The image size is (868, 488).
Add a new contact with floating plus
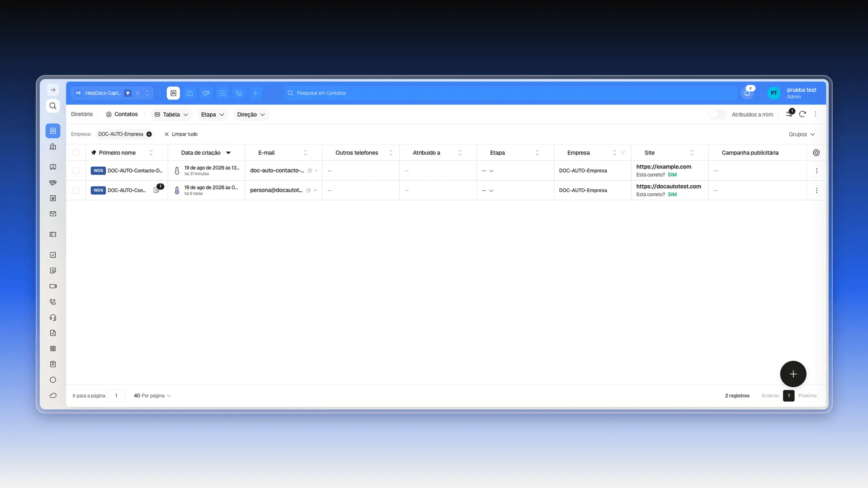[x=793, y=374]
